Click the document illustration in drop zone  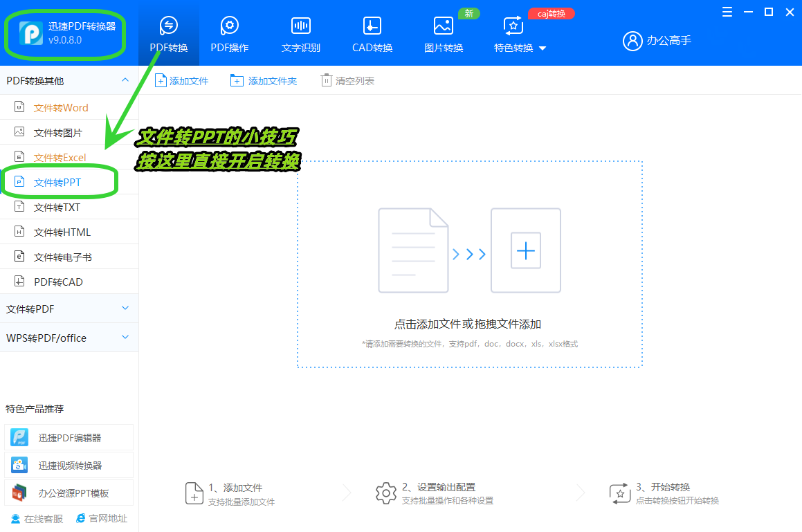(413, 250)
